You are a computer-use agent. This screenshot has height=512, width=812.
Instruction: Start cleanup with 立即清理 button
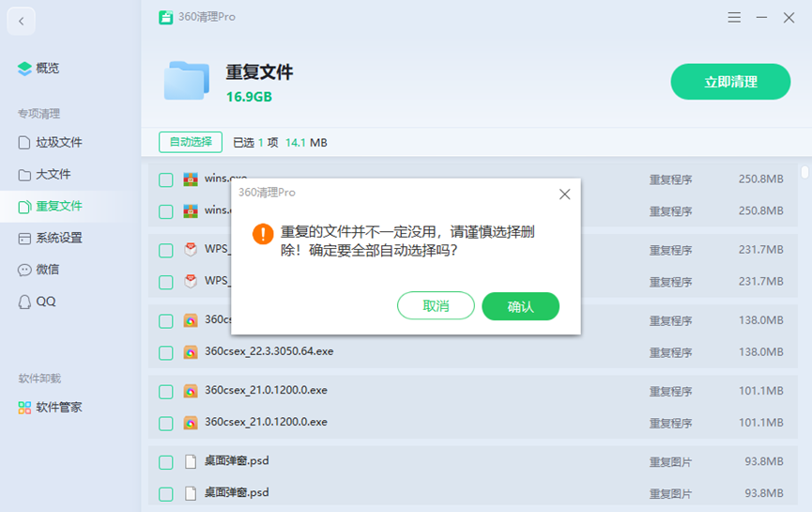click(x=730, y=82)
